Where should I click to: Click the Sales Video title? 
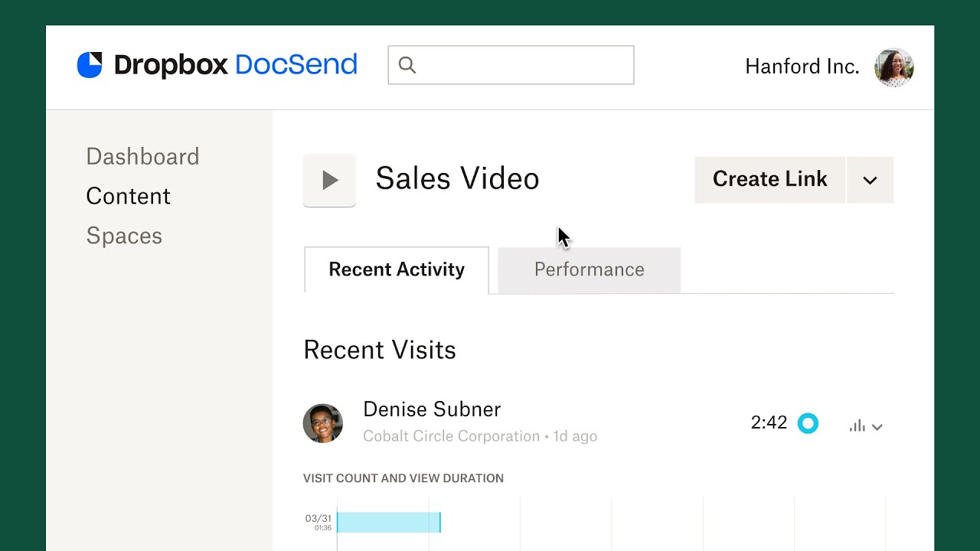[x=457, y=179]
